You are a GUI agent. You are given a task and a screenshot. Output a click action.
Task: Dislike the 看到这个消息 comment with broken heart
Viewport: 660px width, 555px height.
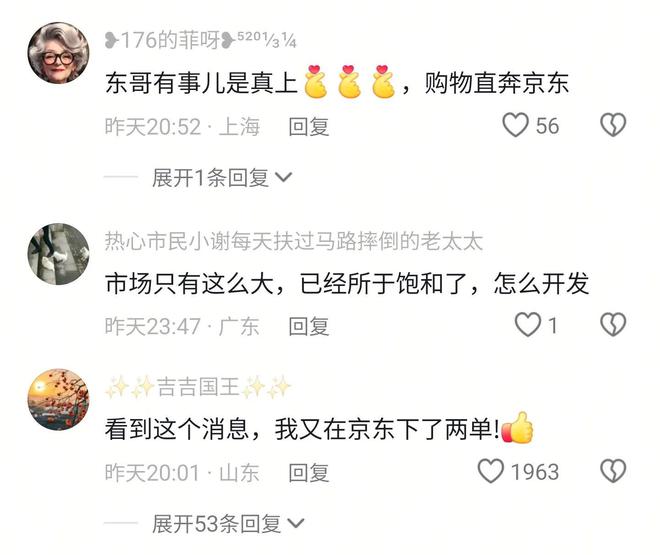point(613,471)
